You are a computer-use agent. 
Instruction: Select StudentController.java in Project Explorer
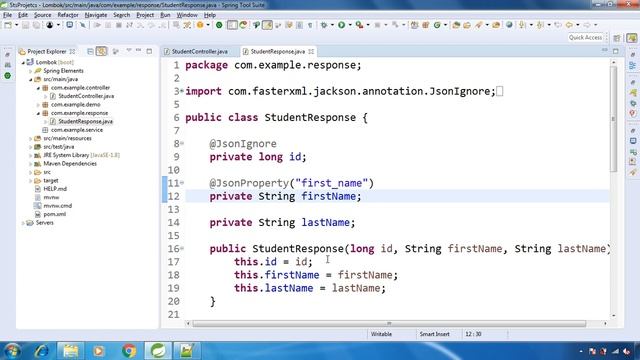coord(86,96)
